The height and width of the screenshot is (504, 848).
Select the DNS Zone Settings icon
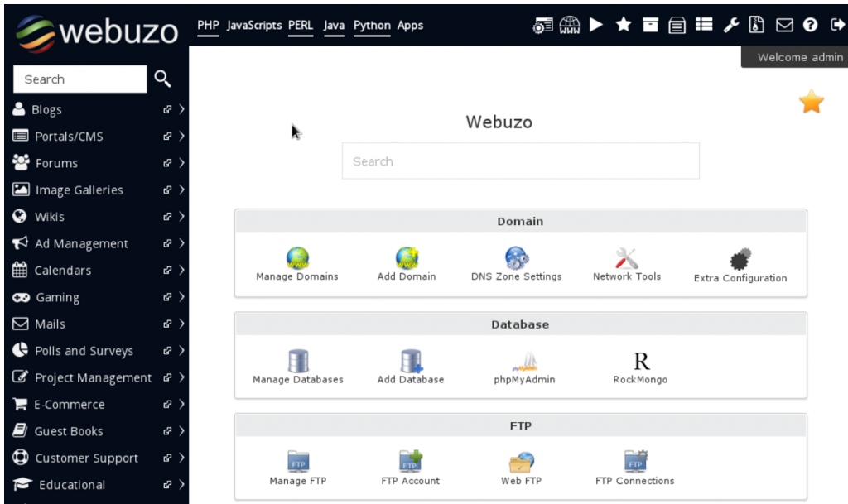tap(516, 259)
